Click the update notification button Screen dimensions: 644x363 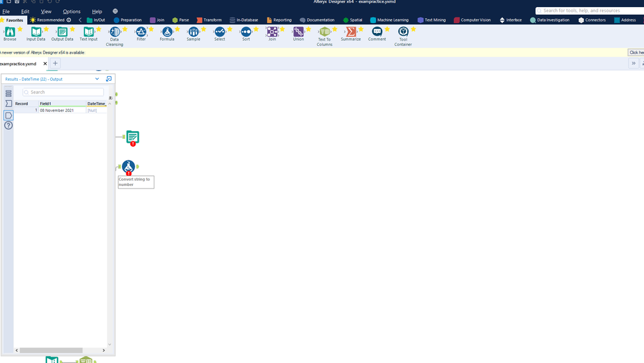pyautogui.click(x=636, y=52)
